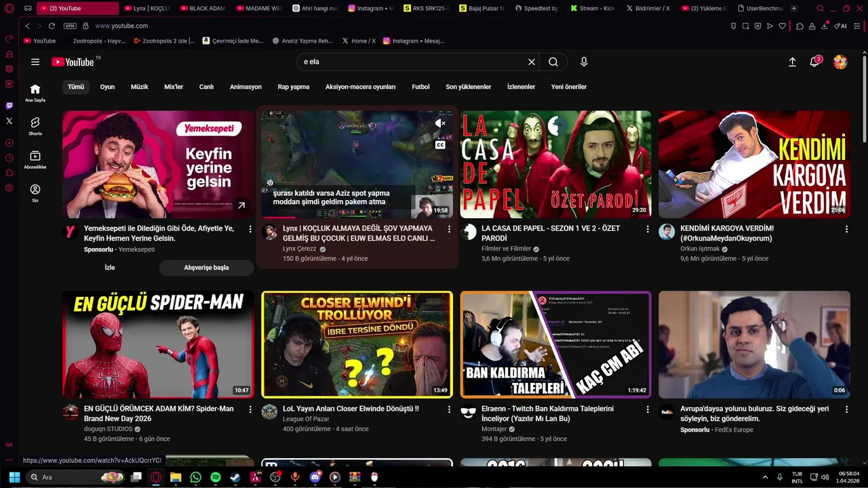
Task: Select the Canlı filter chip
Action: pyautogui.click(x=206, y=87)
